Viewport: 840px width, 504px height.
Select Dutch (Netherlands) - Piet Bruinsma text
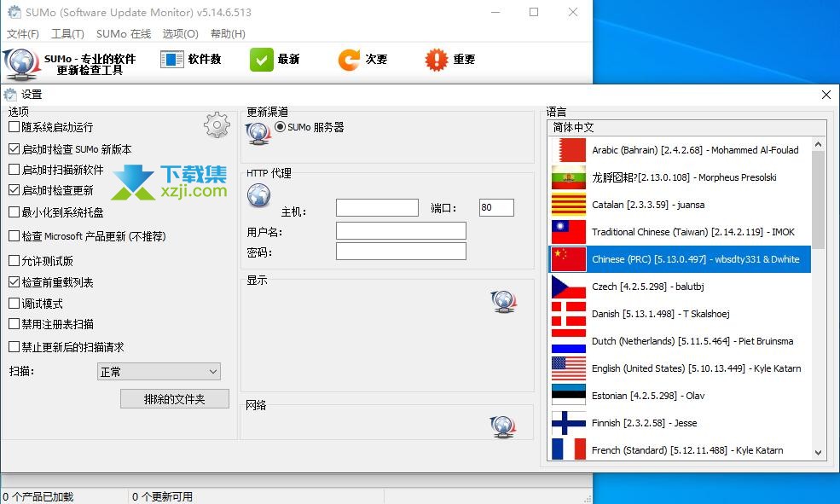[692, 341]
